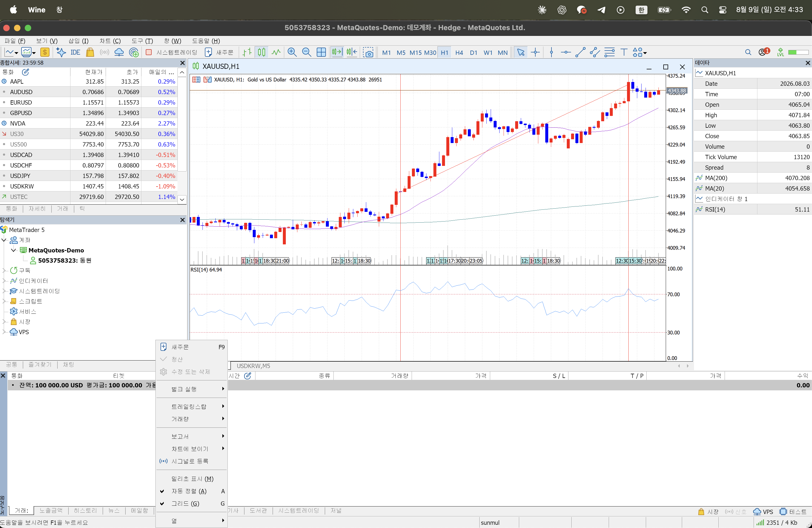Image resolution: width=812 pixels, height=528 pixels.
Task: Open the 파일 (F) menu
Action: pos(15,41)
